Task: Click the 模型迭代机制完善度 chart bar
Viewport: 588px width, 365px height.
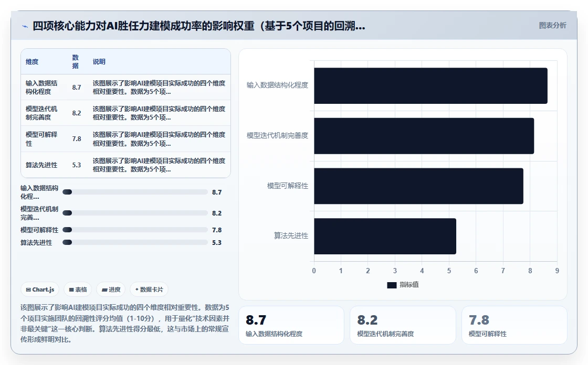Action: point(424,136)
